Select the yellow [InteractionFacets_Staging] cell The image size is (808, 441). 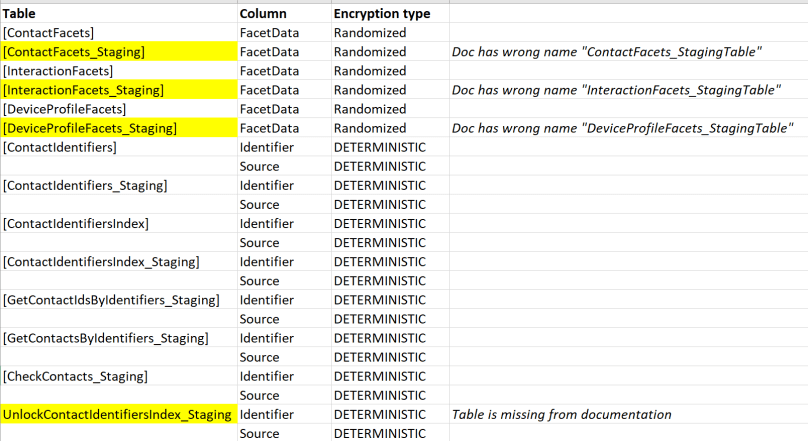[x=84, y=90]
